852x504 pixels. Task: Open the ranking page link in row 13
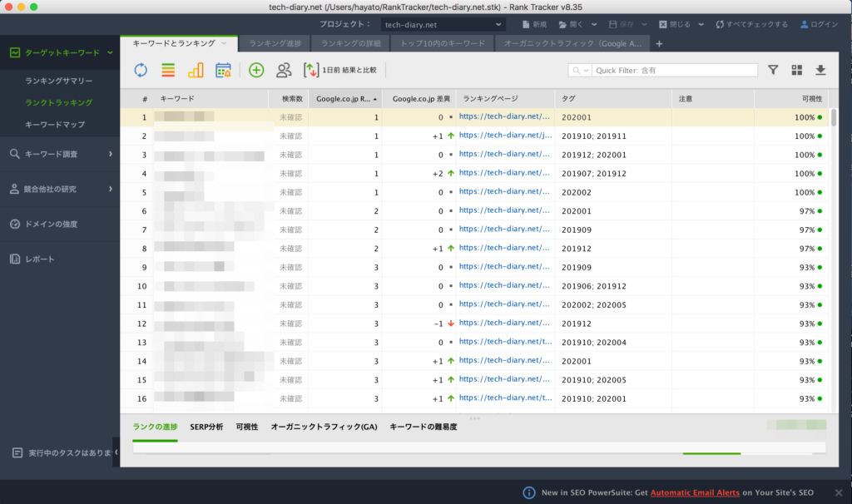[505, 342]
